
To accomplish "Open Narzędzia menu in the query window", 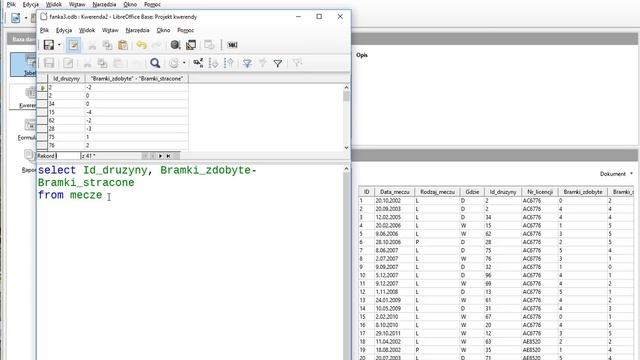I will [x=138, y=30].
